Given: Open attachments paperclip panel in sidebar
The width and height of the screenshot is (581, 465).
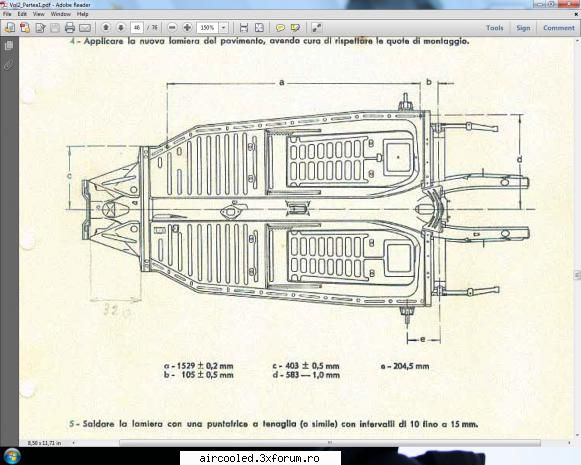Looking at the screenshot, I should (x=9, y=65).
